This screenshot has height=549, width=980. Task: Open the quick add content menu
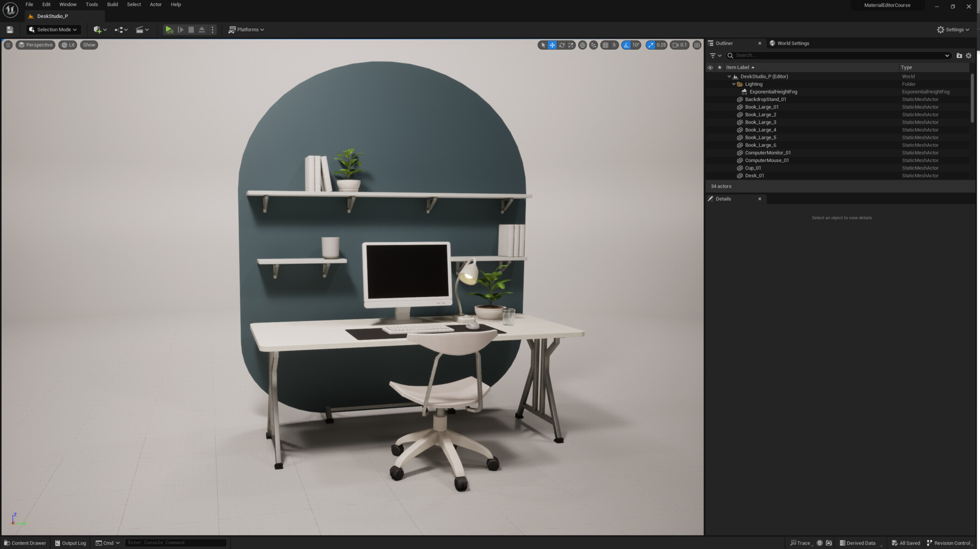click(x=100, y=29)
